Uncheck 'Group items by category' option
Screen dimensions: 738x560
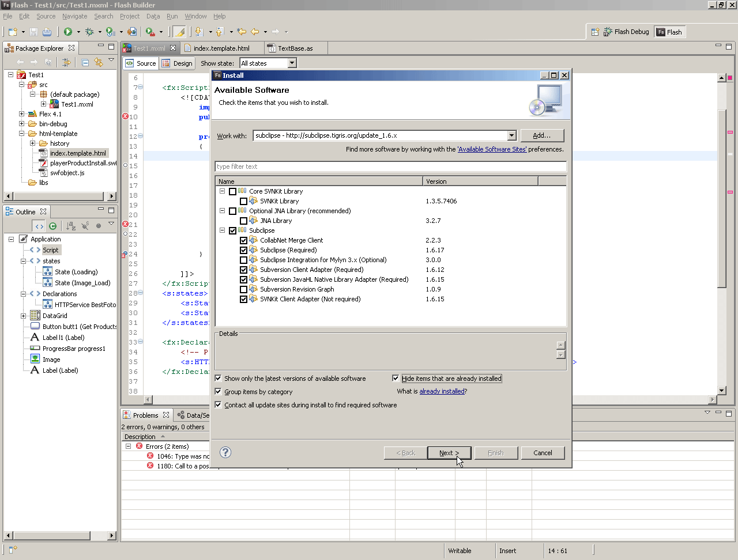coord(218,392)
